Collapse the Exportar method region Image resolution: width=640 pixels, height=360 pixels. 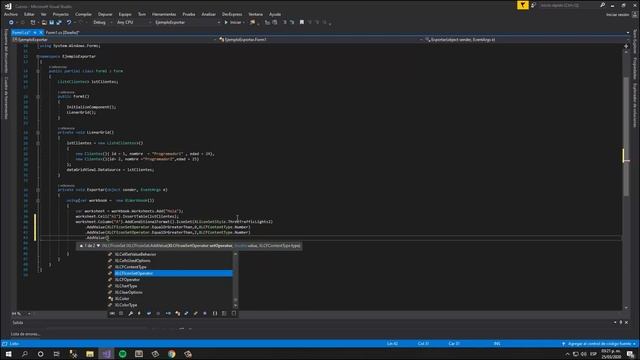tap(38, 190)
